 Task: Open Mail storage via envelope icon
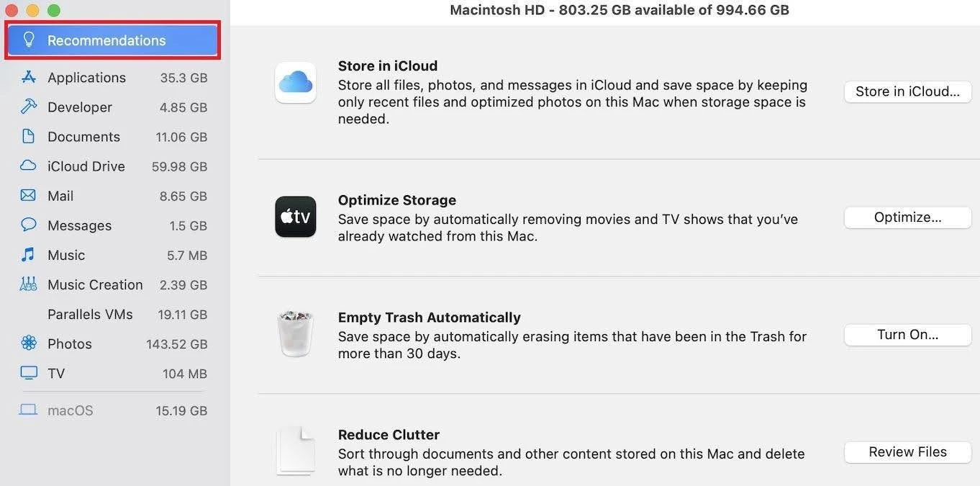tap(29, 195)
